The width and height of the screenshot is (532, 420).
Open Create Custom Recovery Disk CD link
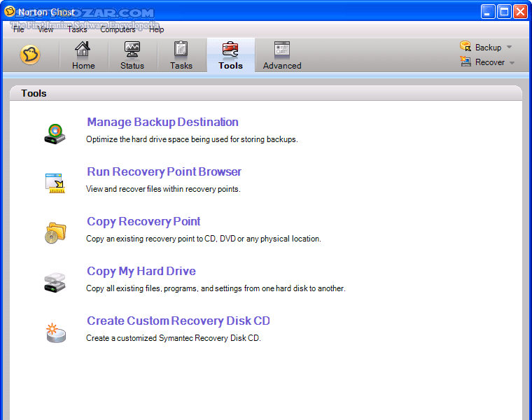click(x=178, y=321)
